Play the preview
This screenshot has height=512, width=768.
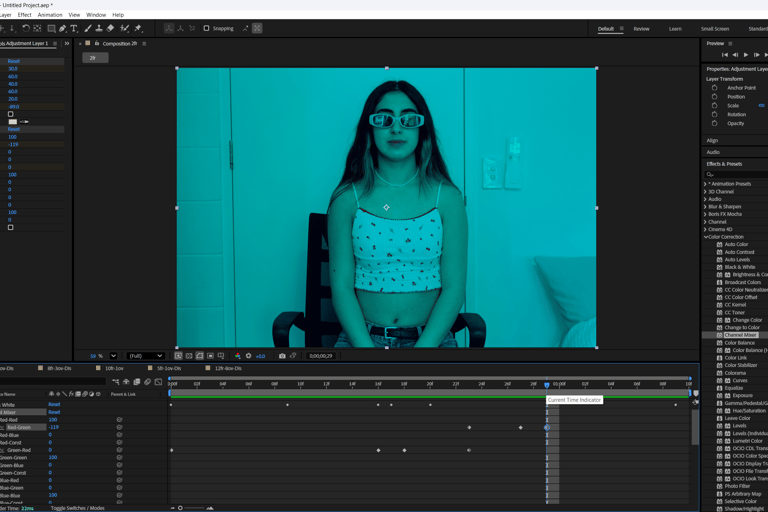tap(745, 55)
